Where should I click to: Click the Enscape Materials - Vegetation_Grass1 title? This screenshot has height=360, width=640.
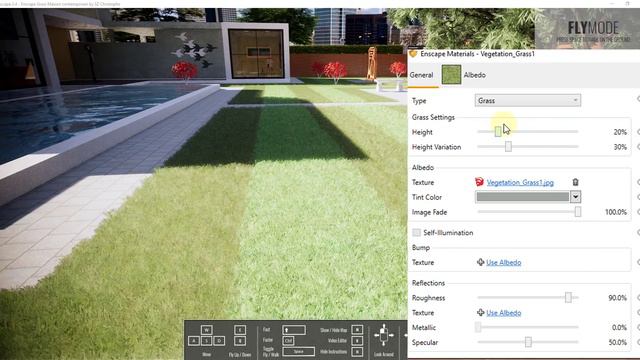tap(477, 54)
